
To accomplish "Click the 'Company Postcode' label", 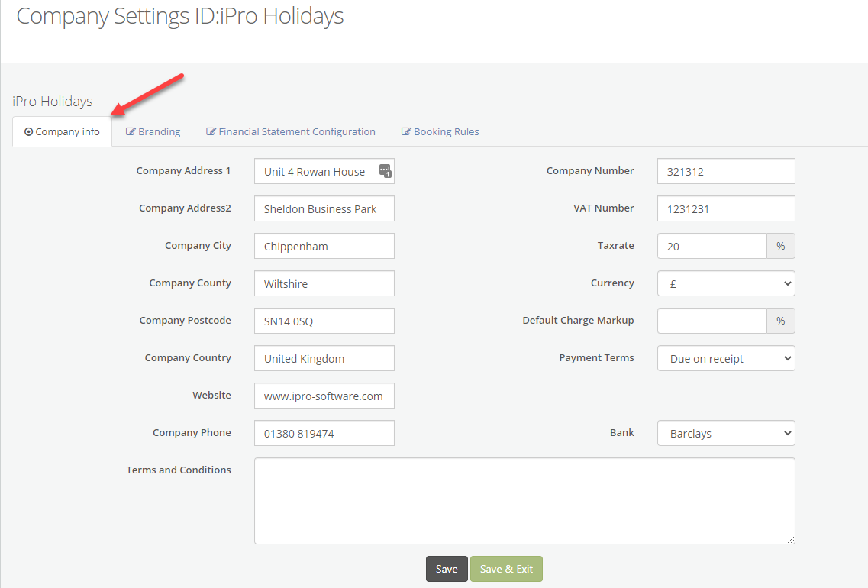I will pos(186,321).
